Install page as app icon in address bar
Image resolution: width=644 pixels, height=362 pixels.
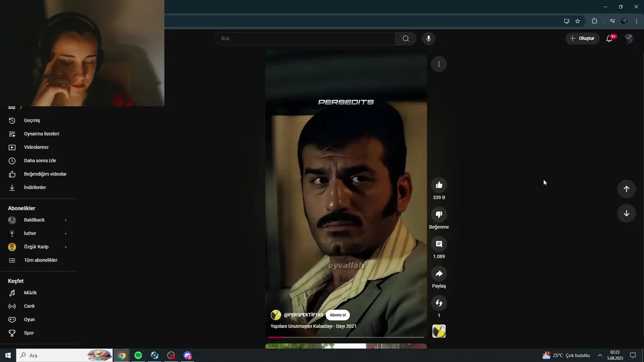pos(567,21)
